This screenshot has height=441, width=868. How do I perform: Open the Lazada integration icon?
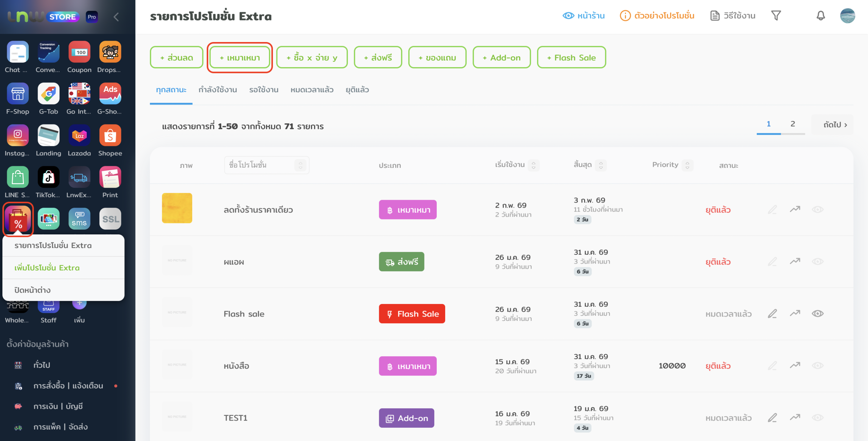click(x=79, y=136)
